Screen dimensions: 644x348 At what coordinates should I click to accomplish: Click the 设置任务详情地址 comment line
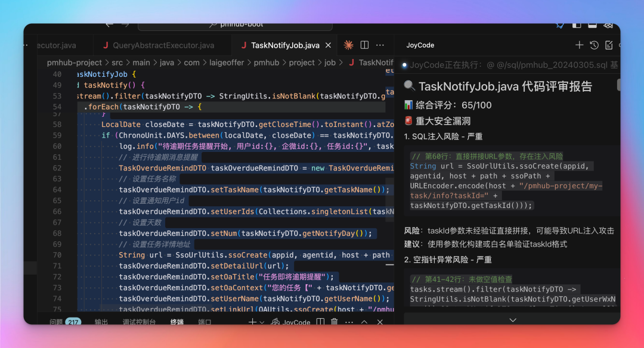pos(154,244)
